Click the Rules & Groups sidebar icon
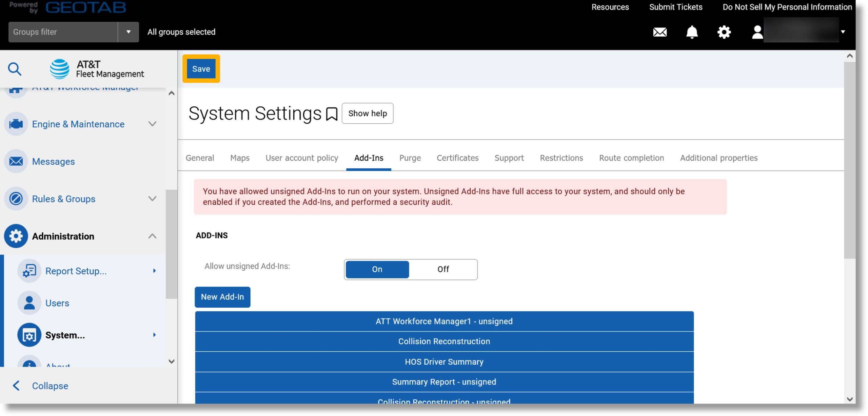The image size is (868, 416). [x=16, y=198]
